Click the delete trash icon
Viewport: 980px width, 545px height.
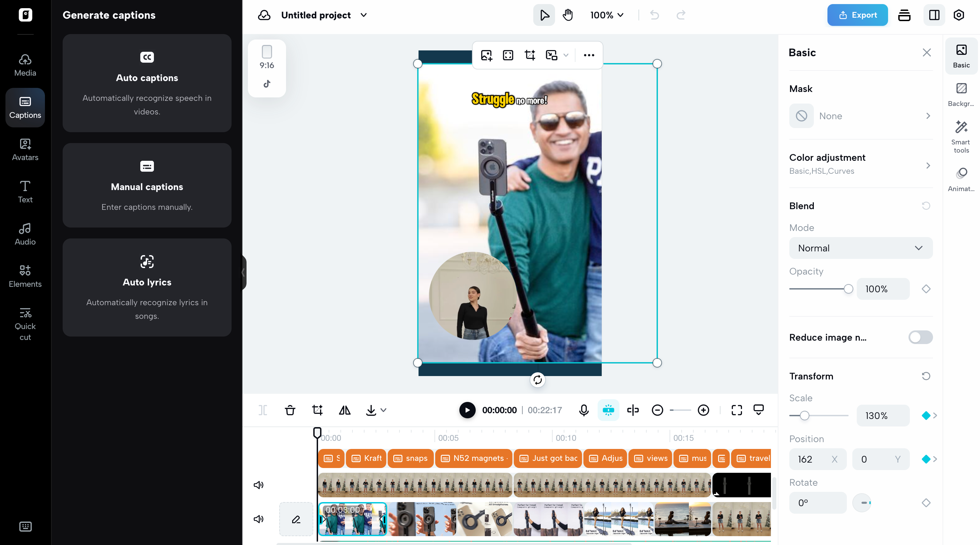pos(290,410)
